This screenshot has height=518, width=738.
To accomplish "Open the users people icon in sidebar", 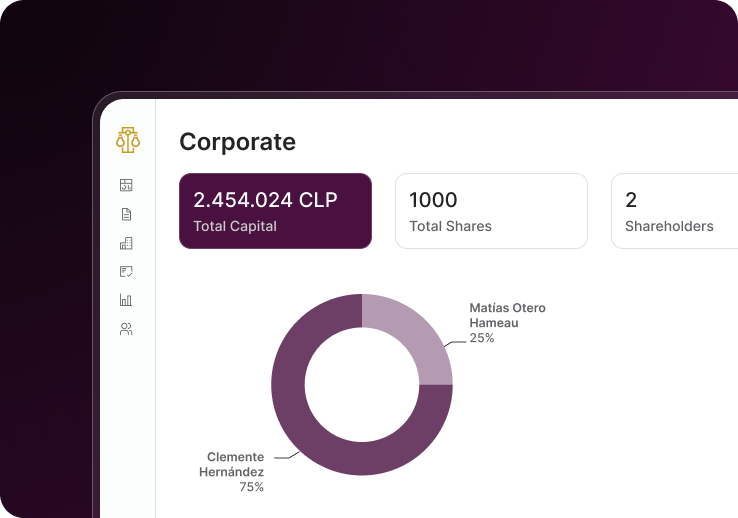I will (x=126, y=329).
